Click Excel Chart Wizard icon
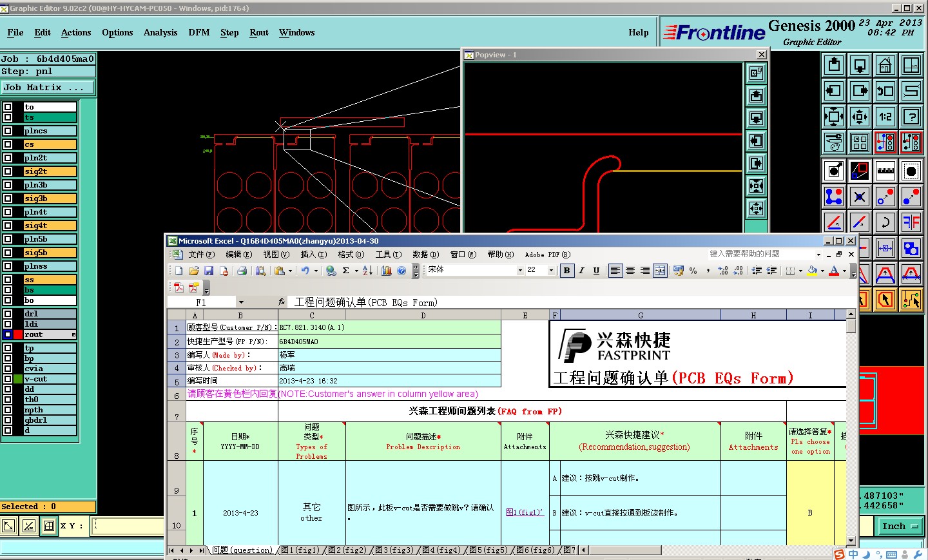Screen dimensions: 928x560 coord(387,271)
